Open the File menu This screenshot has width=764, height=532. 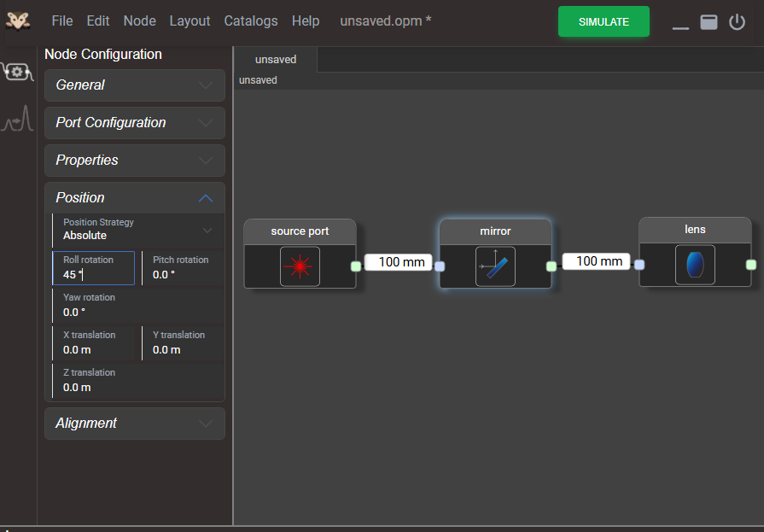(62, 21)
